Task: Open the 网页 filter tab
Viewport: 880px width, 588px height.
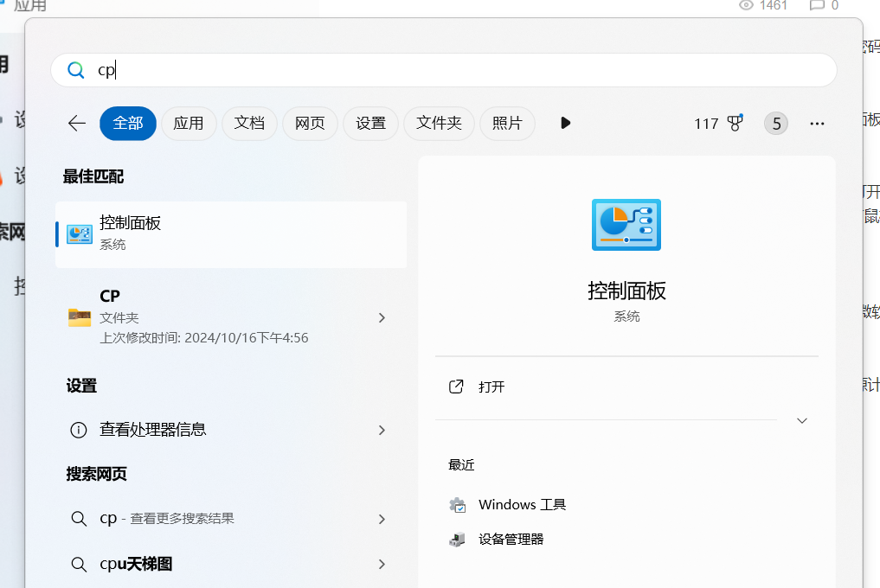Action: (310, 124)
